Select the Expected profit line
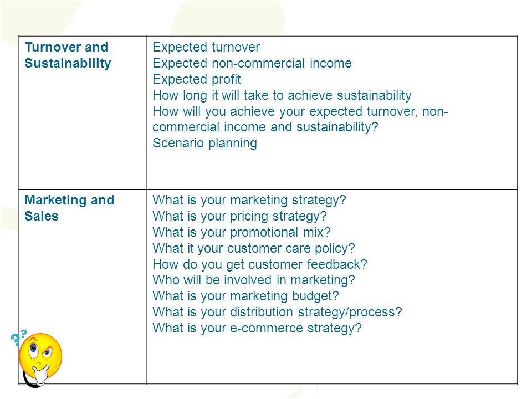 coord(196,79)
